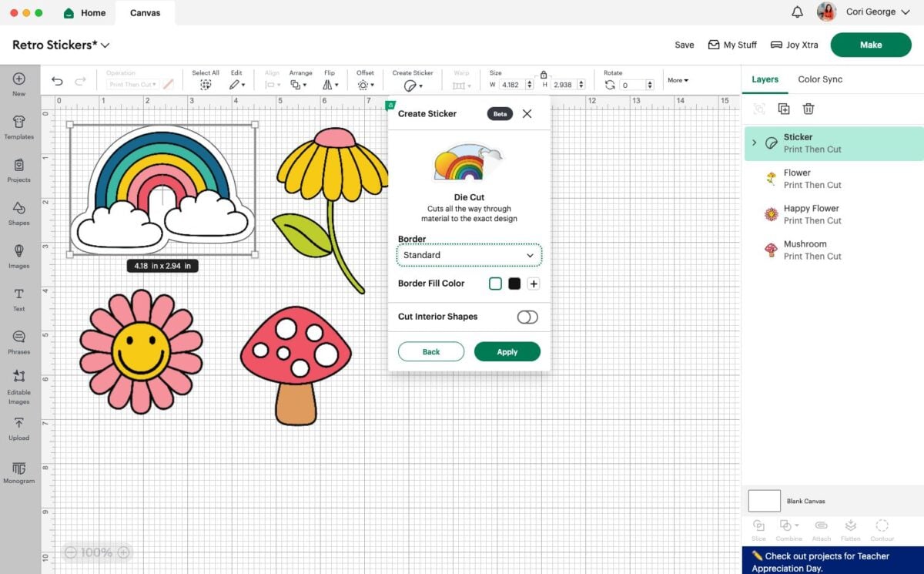
Task: Click Save in the header
Action: click(685, 45)
